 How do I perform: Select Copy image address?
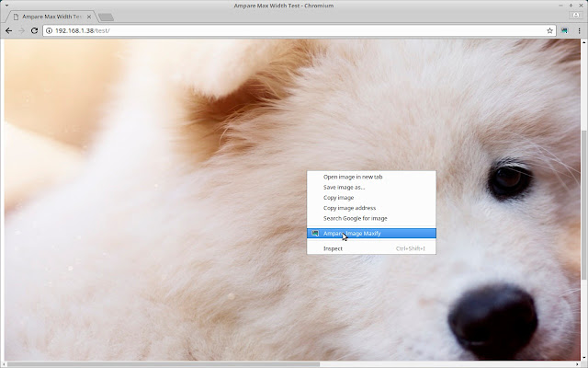371,208
